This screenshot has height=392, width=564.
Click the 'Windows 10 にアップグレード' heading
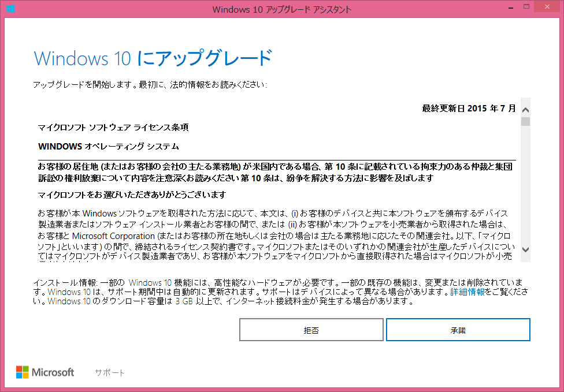pyautogui.click(x=153, y=58)
